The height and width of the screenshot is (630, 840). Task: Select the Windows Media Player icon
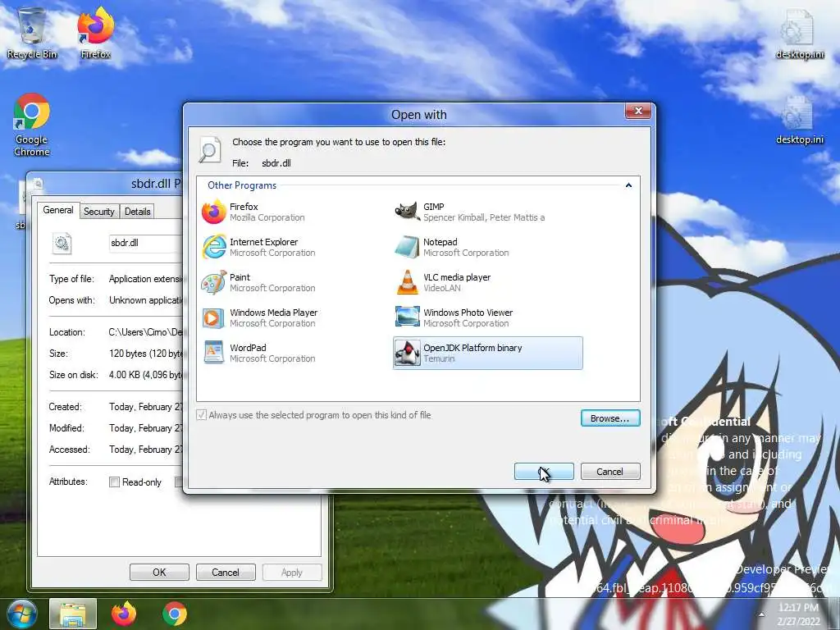pos(214,317)
